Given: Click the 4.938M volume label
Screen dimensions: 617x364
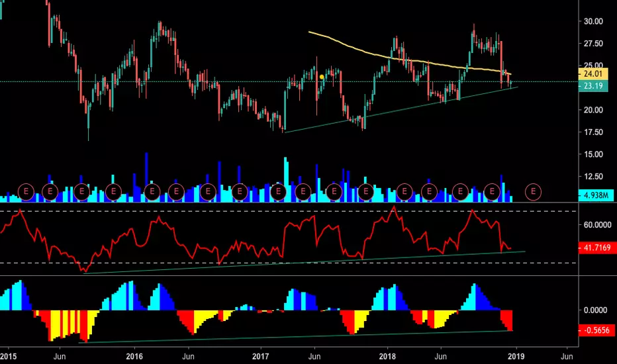Looking at the screenshot, I should point(596,195).
